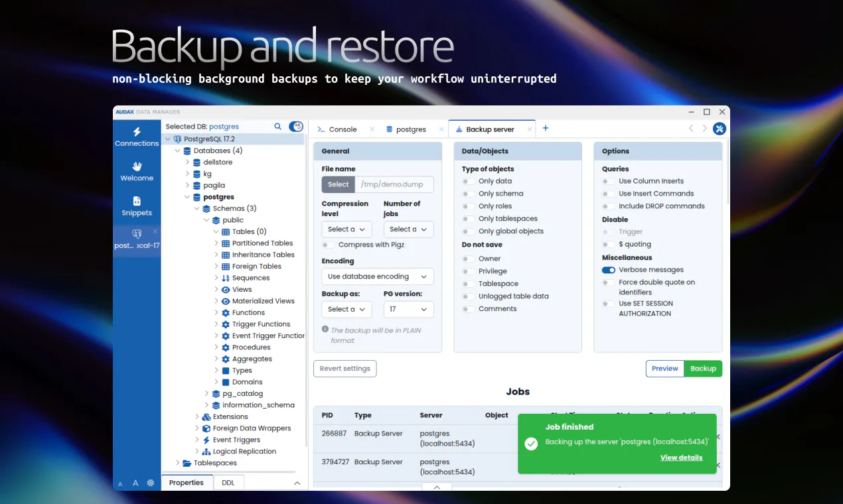Click the search magnifier icon in tree header
The image size is (843, 504).
[278, 126]
